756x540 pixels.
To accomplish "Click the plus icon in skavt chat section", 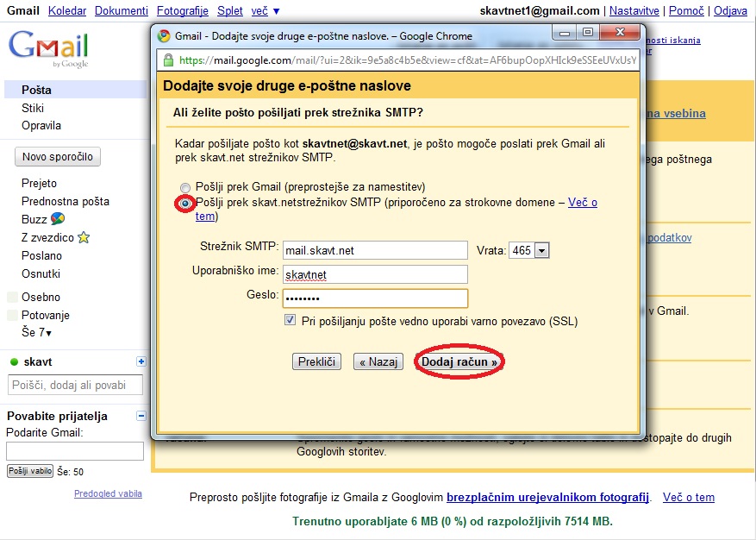I will tap(141, 361).
